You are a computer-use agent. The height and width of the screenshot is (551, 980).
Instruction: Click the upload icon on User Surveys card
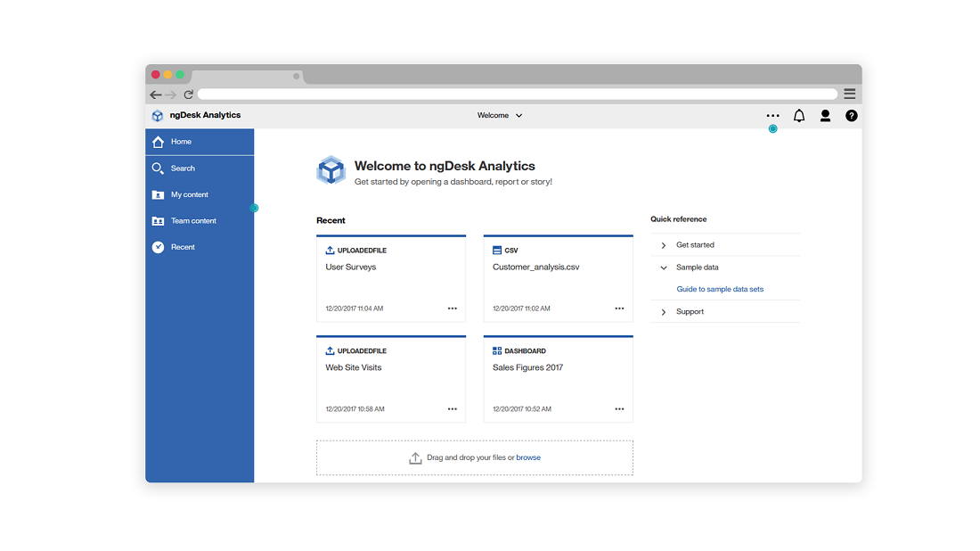click(330, 251)
